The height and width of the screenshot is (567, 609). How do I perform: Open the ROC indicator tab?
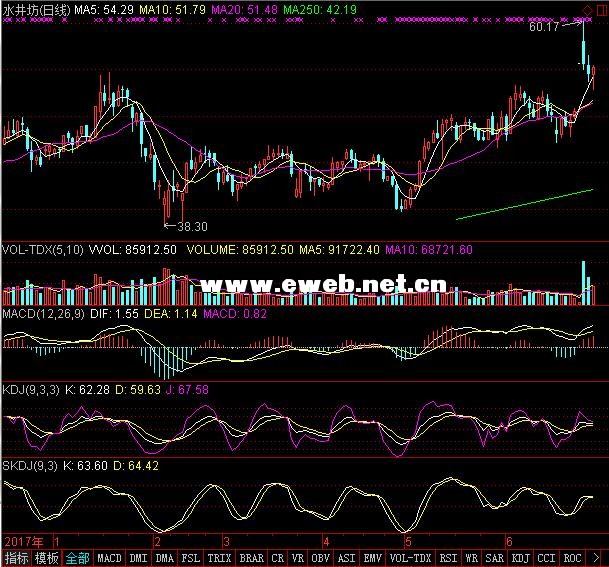click(572, 558)
